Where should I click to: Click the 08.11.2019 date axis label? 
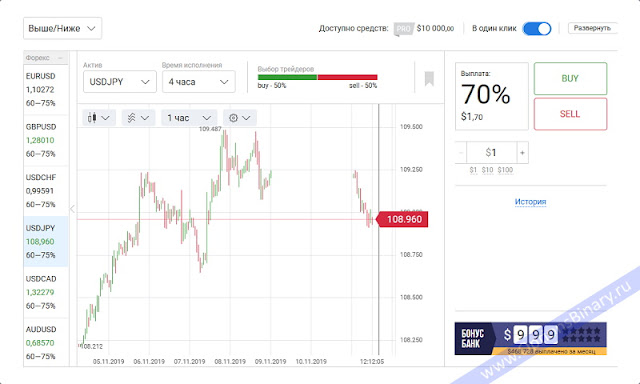pos(230,362)
